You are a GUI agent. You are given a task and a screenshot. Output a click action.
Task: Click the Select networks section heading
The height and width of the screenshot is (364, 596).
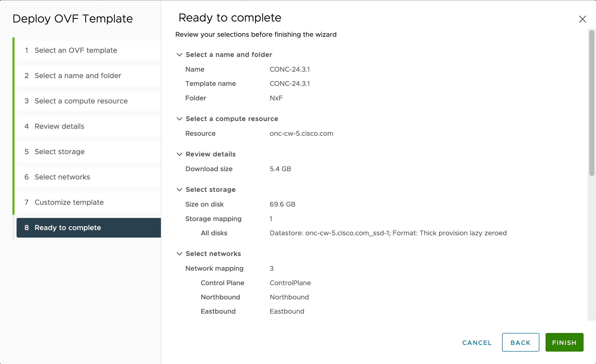(213, 254)
